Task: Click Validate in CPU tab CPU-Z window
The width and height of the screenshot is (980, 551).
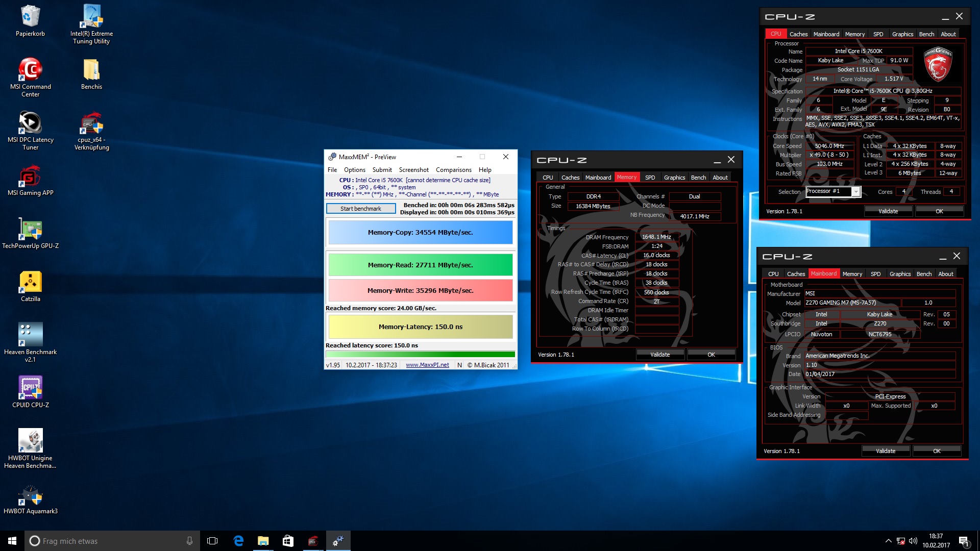Action: coord(888,211)
